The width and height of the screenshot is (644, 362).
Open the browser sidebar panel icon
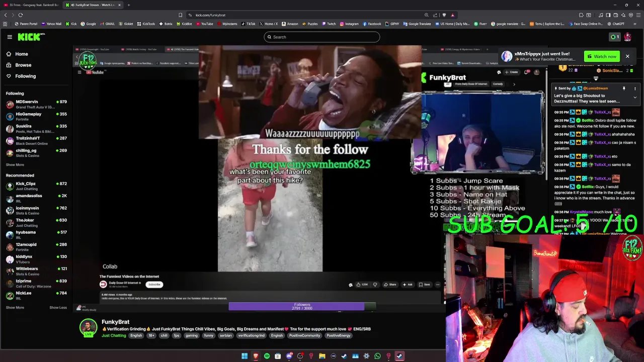(608, 15)
